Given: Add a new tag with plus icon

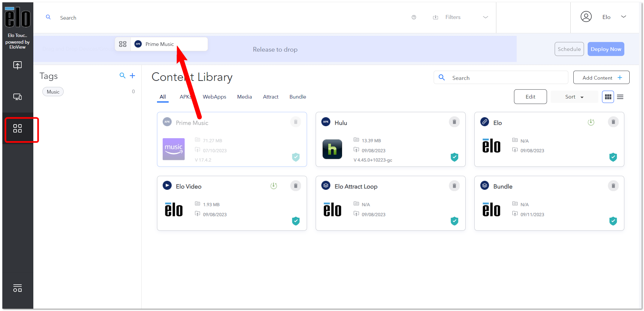Looking at the screenshot, I should coord(132,76).
